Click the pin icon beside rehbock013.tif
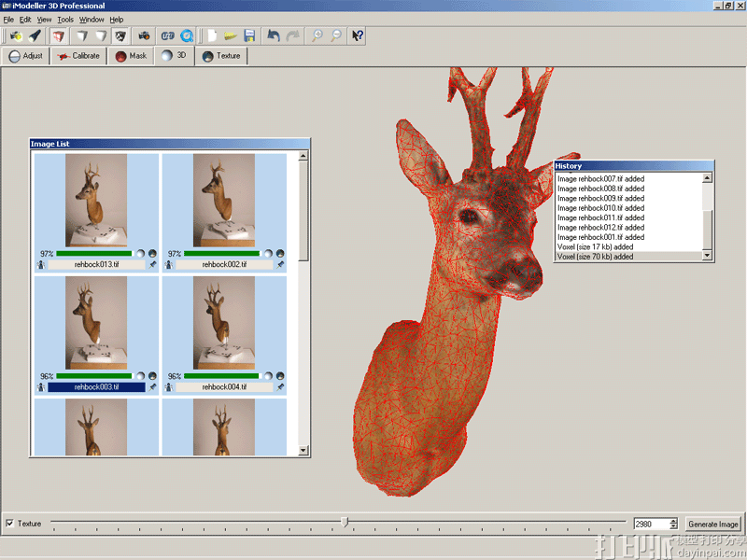Viewport: 747px width, 560px height. [152, 265]
